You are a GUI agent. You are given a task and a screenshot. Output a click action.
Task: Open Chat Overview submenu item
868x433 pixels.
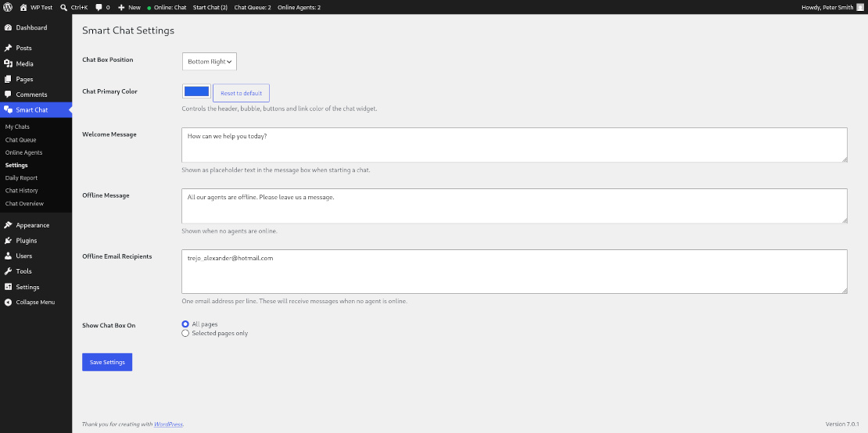coord(24,203)
